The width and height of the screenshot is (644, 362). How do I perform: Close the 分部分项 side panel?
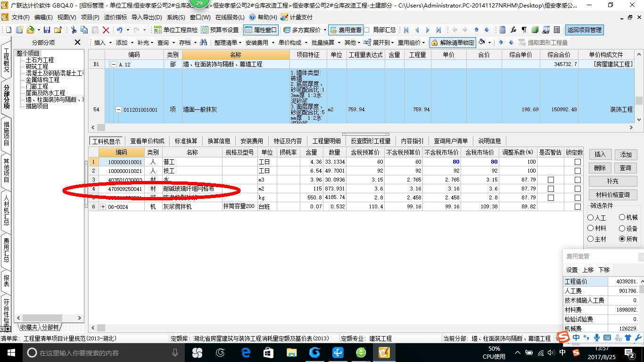[78, 42]
